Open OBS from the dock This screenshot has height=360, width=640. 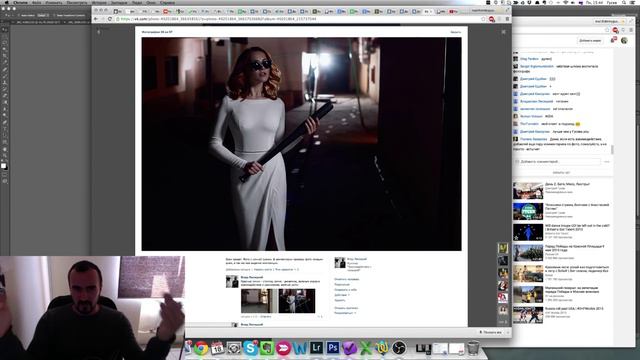click(x=399, y=348)
